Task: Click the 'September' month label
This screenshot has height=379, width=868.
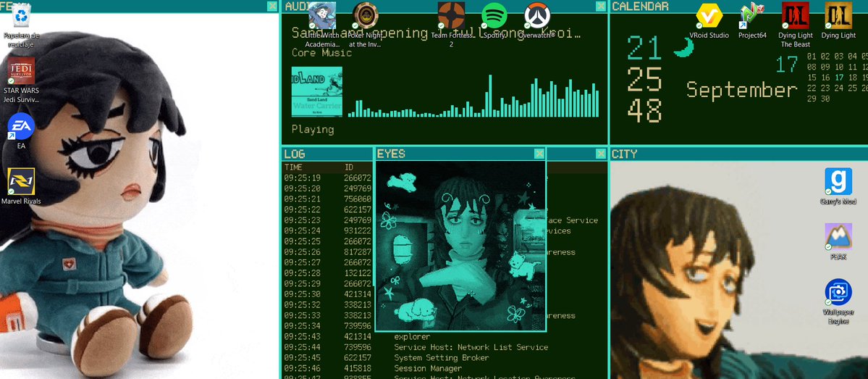Action: click(x=742, y=90)
